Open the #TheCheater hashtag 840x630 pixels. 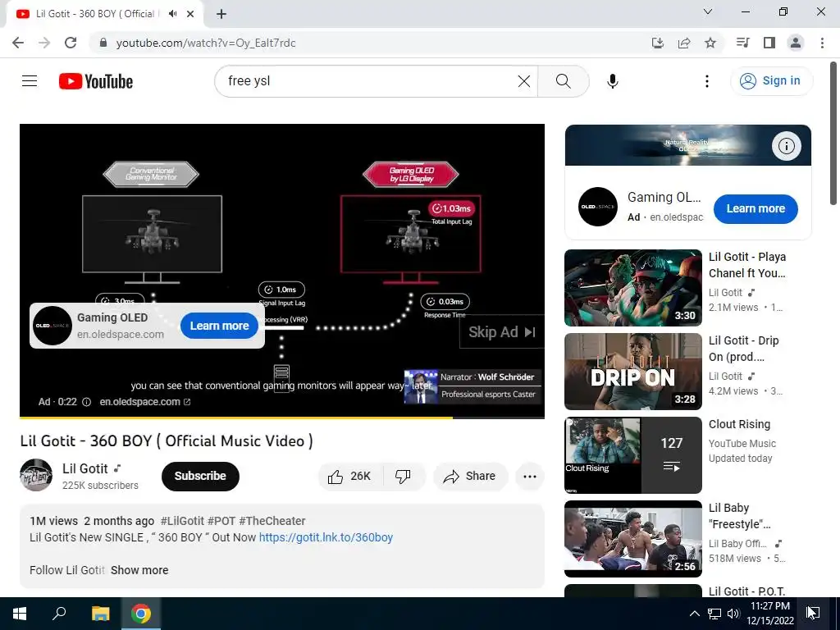point(272,521)
